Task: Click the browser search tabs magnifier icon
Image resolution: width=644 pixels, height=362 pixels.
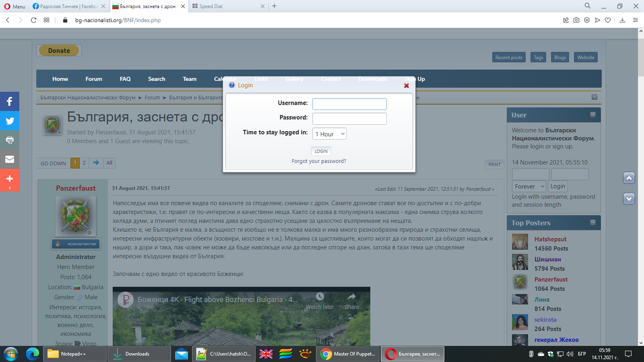Action: pos(588,6)
